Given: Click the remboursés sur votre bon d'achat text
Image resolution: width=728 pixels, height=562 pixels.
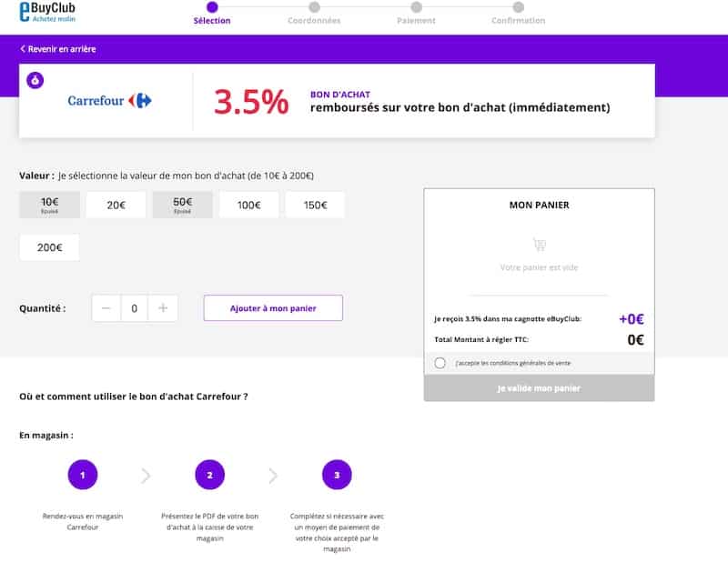Looking at the screenshot, I should (460, 107).
